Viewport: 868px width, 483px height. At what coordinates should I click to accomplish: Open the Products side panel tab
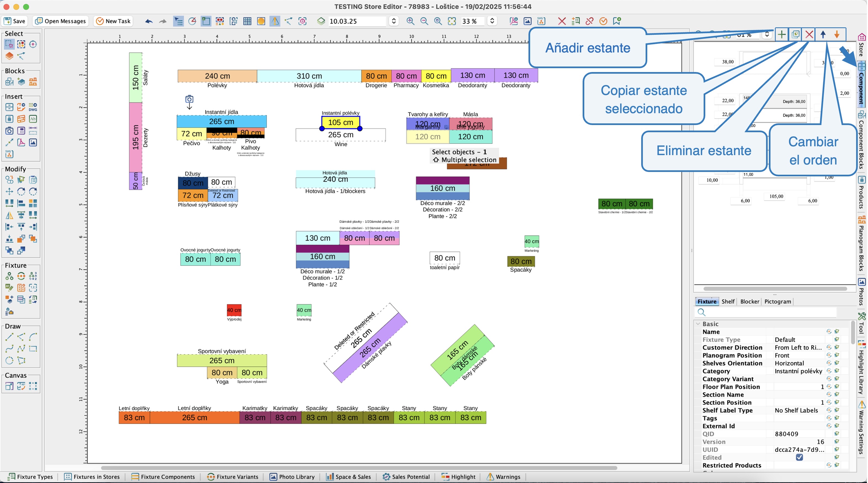coord(862,193)
